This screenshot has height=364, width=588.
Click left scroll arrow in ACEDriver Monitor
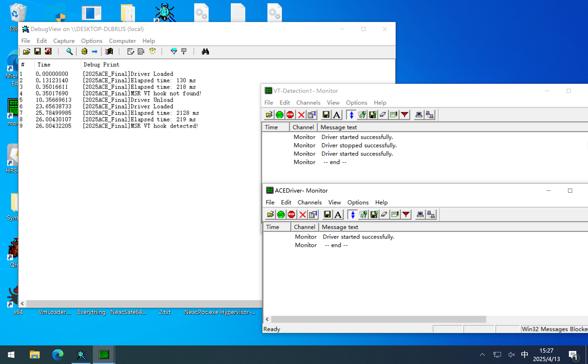pyautogui.click(x=267, y=319)
